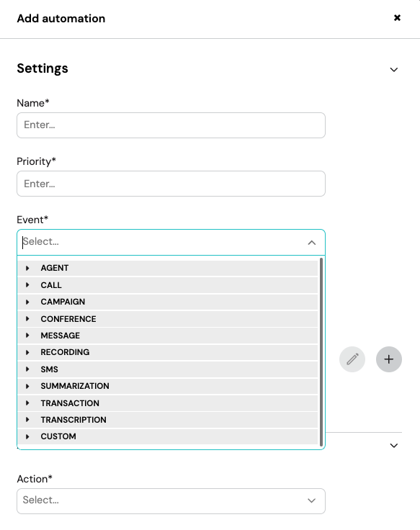
Task: Click the plus add icon button
Action: click(x=389, y=359)
